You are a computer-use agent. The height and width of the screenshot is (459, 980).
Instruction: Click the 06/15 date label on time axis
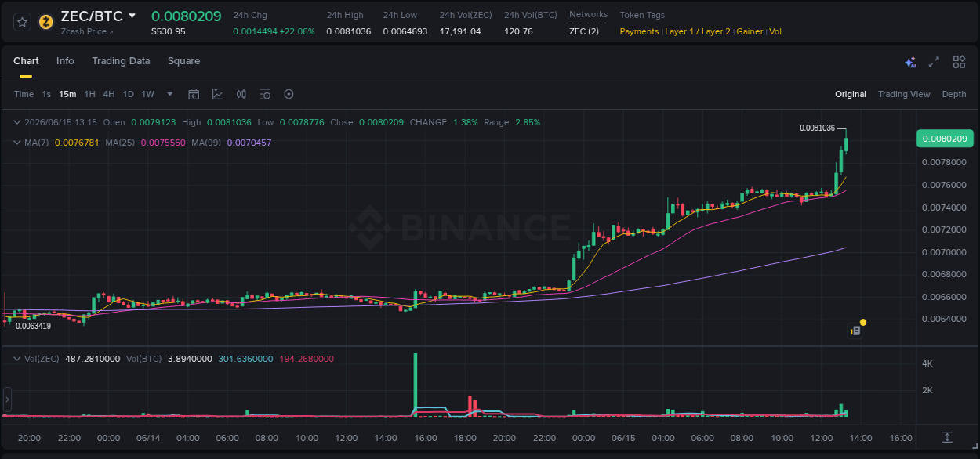622,438
